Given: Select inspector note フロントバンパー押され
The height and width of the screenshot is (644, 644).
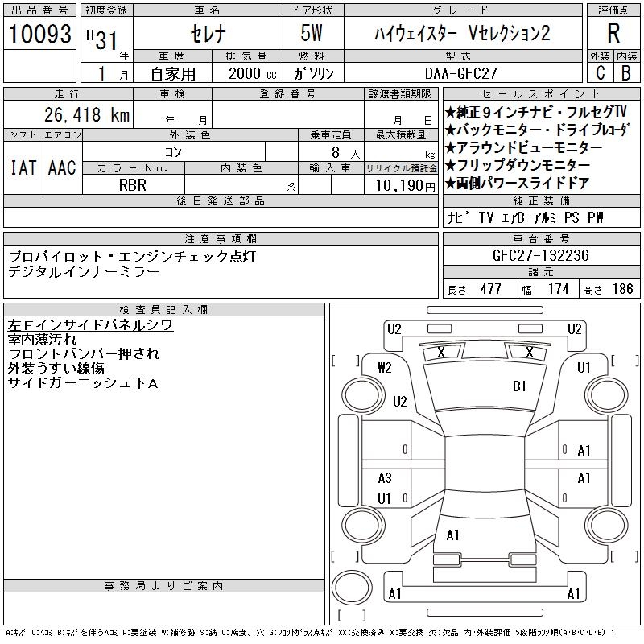Looking at the screenshot, I should [84, 354].
